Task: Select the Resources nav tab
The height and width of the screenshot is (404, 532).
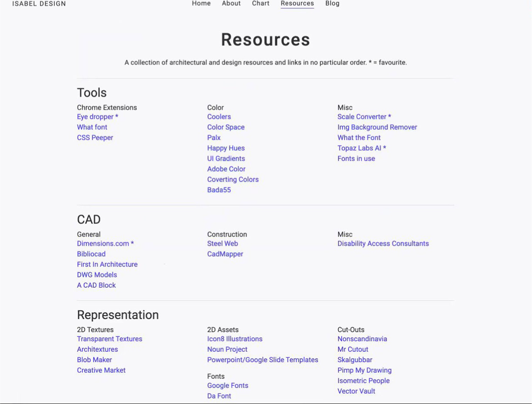Action: click(x=297, y=3)
